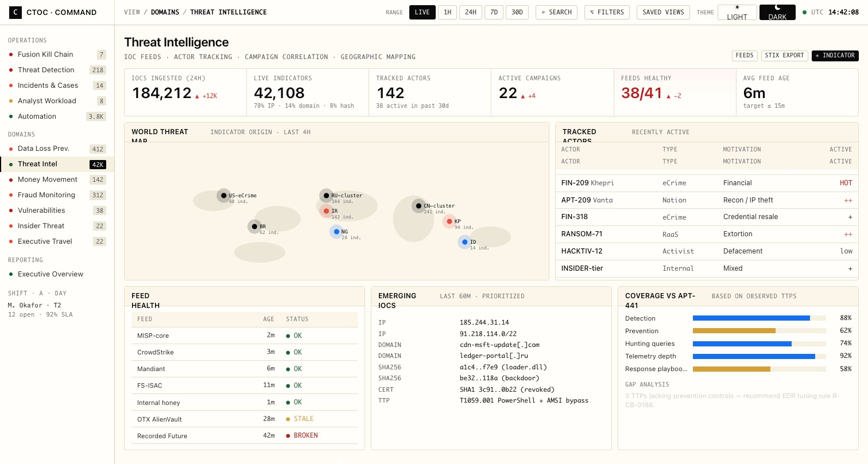Set range to 24H
Image resolution: width=868 pixels, height=464 pixels.
click(471, 12)
